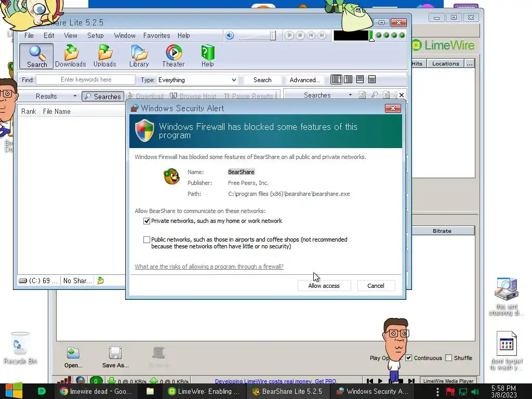Click the key icon in Searches panel
The height and width of the screenshot is (399, 532).
tap(375, 95)
